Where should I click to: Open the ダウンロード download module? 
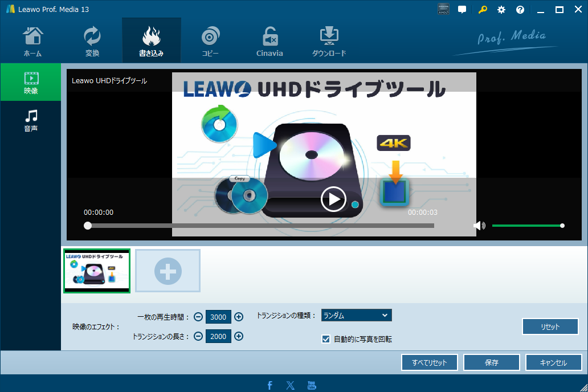[x=329, y=42]
